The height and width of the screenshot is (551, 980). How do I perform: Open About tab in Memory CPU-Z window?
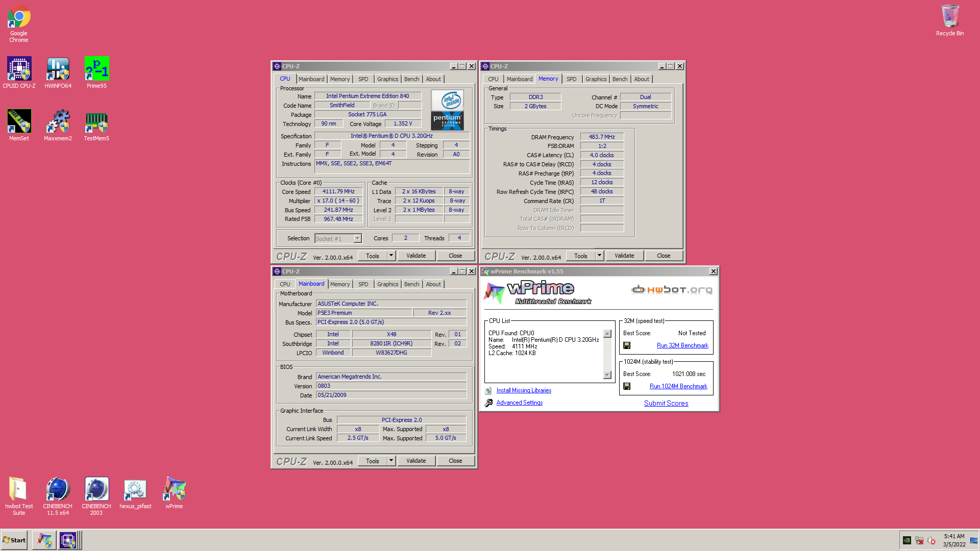point(642,79)
